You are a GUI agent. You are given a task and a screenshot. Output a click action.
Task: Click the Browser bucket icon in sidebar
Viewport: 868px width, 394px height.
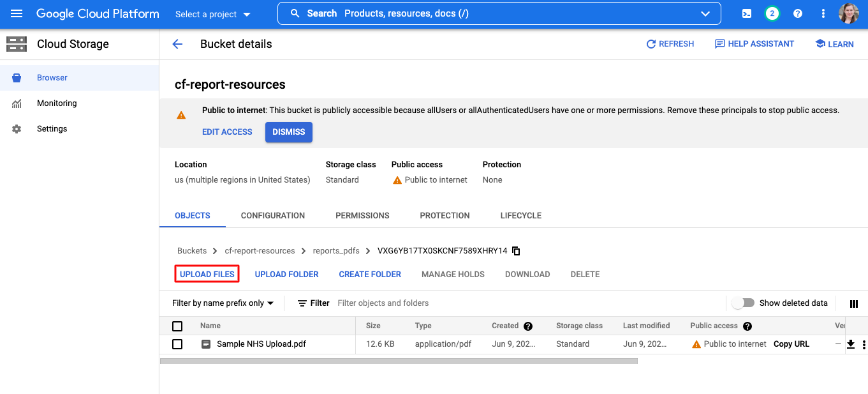[x=17, y=78]
